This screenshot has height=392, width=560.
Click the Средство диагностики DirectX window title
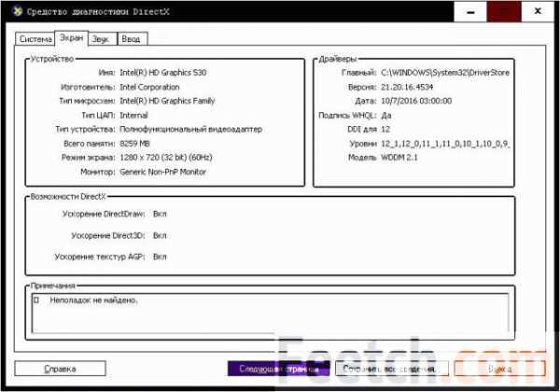[98, 11]
